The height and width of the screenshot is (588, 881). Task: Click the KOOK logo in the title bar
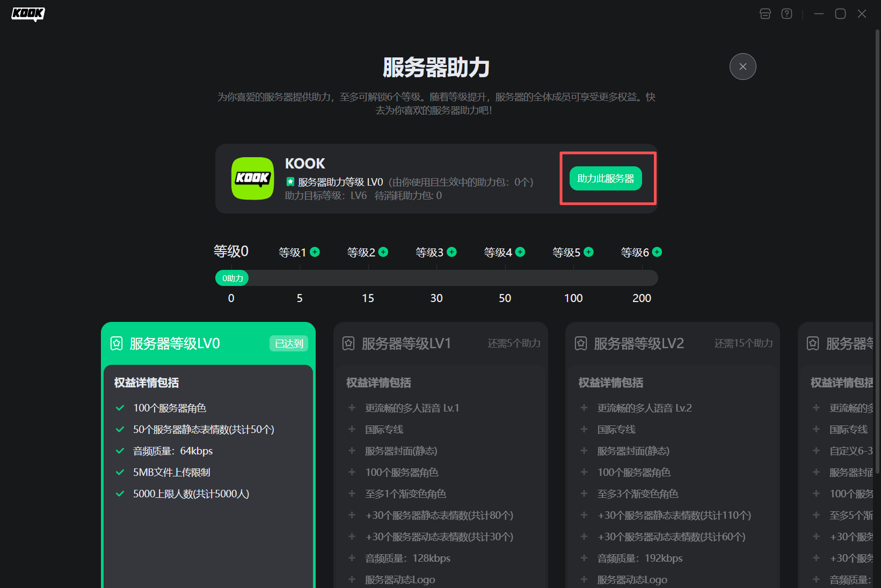(28, 14)
